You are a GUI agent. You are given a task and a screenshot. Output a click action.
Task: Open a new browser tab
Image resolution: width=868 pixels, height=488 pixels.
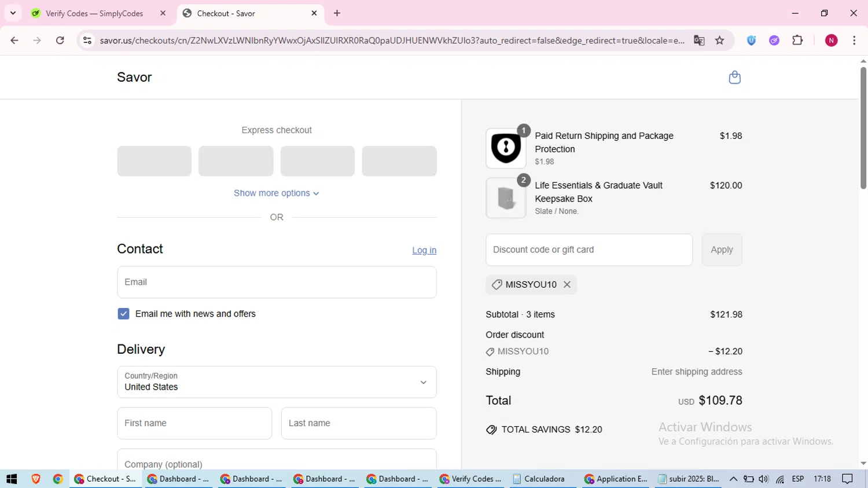click(x=337, y=13)
